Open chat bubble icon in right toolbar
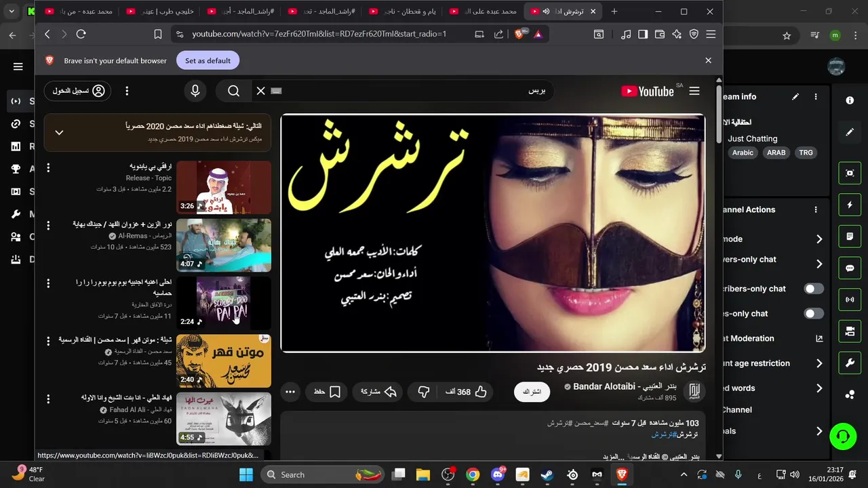 coord(850,268)
